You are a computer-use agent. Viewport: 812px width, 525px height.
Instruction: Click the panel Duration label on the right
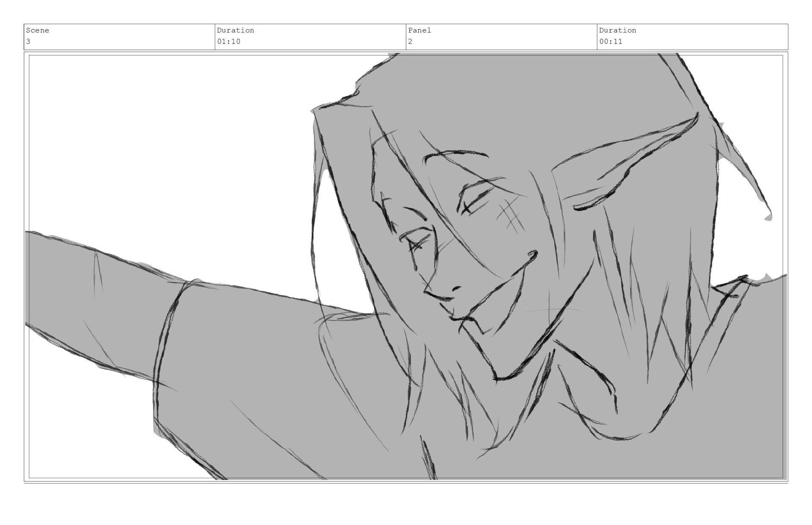pyautogui.click(x=617, y=30)
